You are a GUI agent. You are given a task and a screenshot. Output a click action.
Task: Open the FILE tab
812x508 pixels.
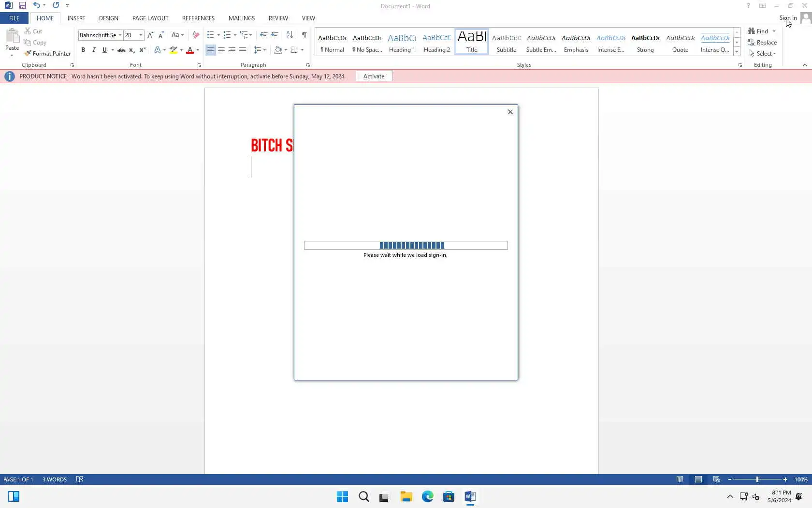pos(14,18)
